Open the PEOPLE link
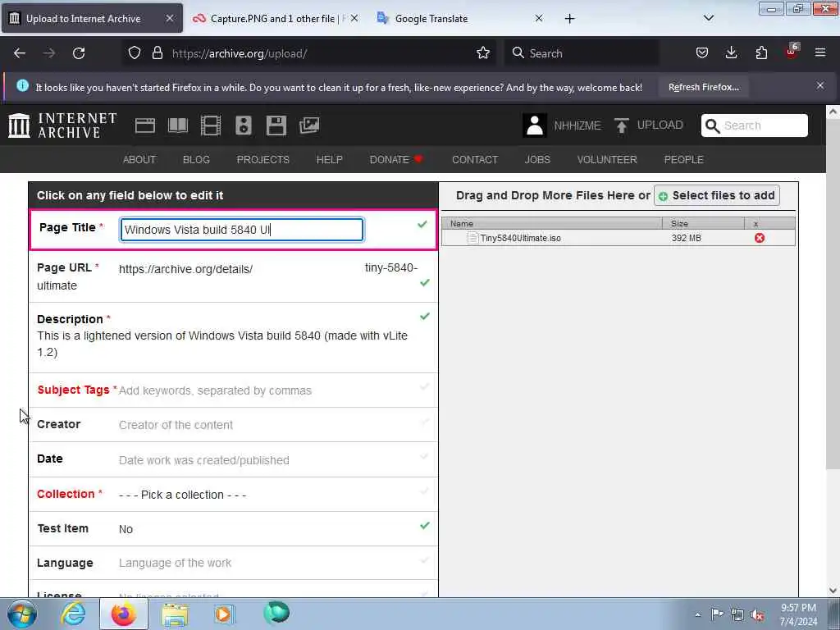This screenshot has height=630, width=840. 683,160
